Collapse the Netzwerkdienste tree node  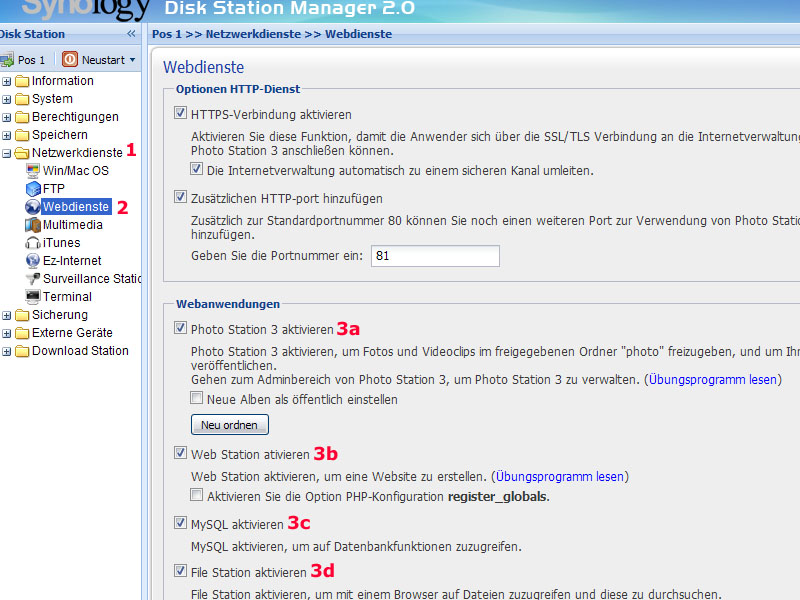coord(7,153)
